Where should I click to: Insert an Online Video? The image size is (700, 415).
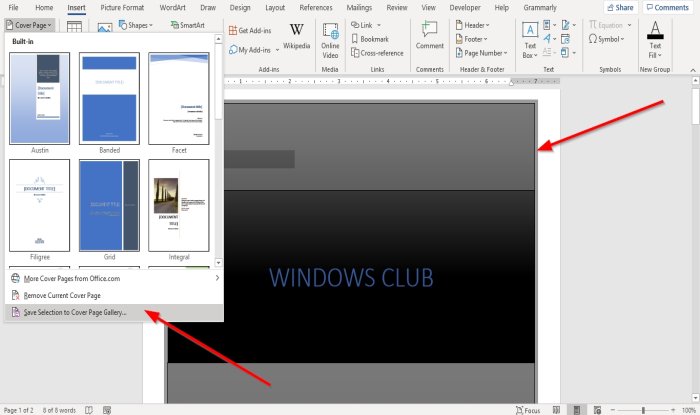click(330, 41)
